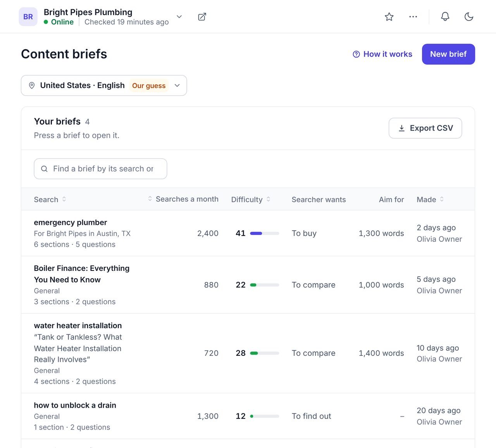This screenshot has height=448, width=496.
Task: Open site in new window icon
Action: (202, 17)
